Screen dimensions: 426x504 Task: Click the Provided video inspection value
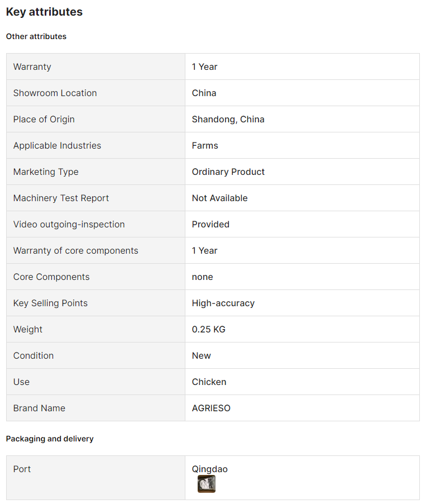[x=210, y=225]
